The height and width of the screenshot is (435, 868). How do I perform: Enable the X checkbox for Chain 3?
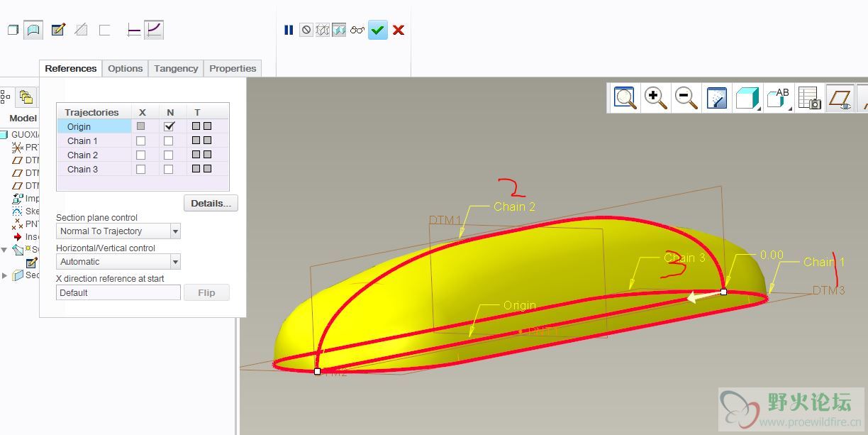pyautogui.click(x=140, y=169)
